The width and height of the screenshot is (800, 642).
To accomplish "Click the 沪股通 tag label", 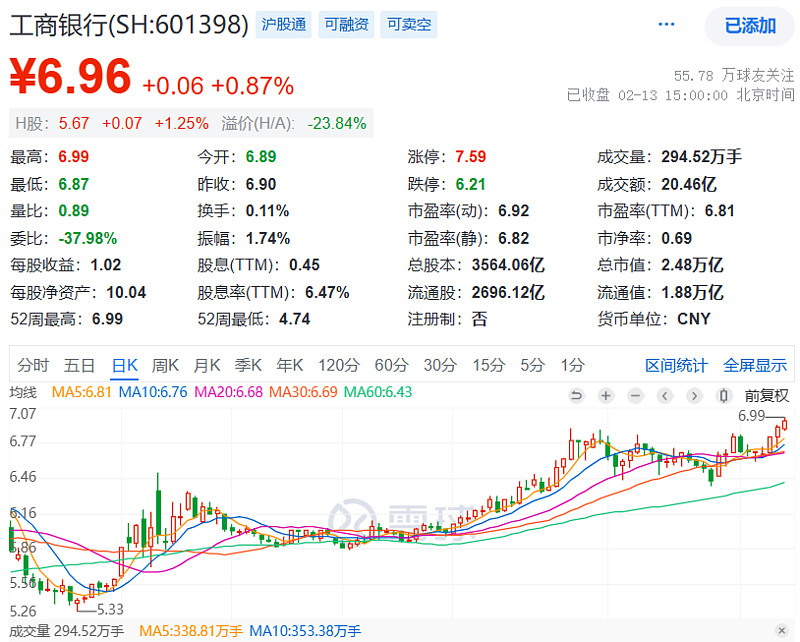I will pos(283,24).
